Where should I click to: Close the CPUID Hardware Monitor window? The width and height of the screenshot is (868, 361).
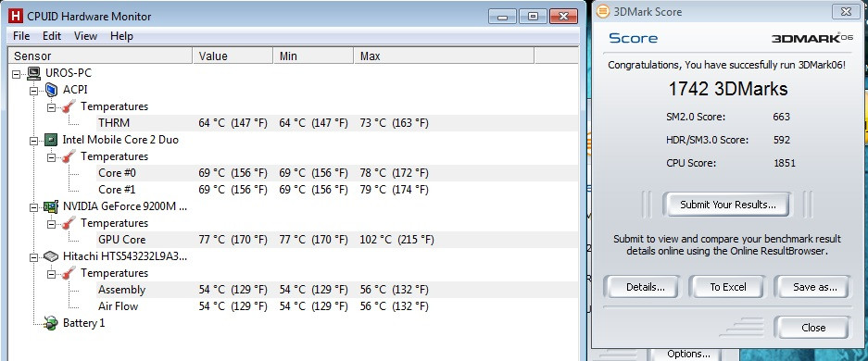[x=563, y=16]
